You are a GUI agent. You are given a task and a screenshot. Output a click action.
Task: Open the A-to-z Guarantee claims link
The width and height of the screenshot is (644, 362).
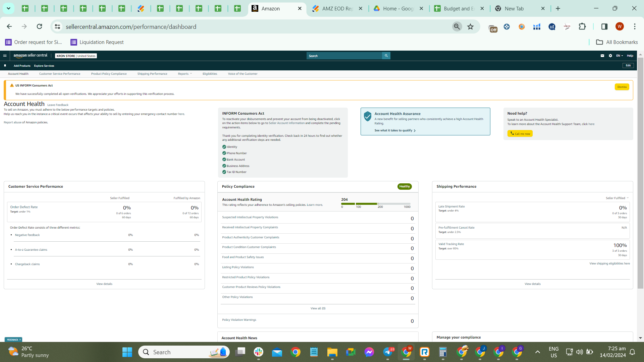[x=31, y=250]
